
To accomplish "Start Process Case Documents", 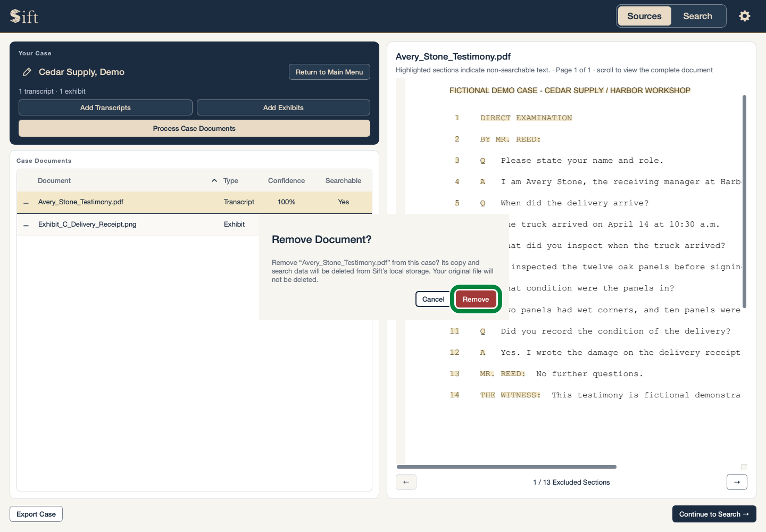I will coord(194,128).
